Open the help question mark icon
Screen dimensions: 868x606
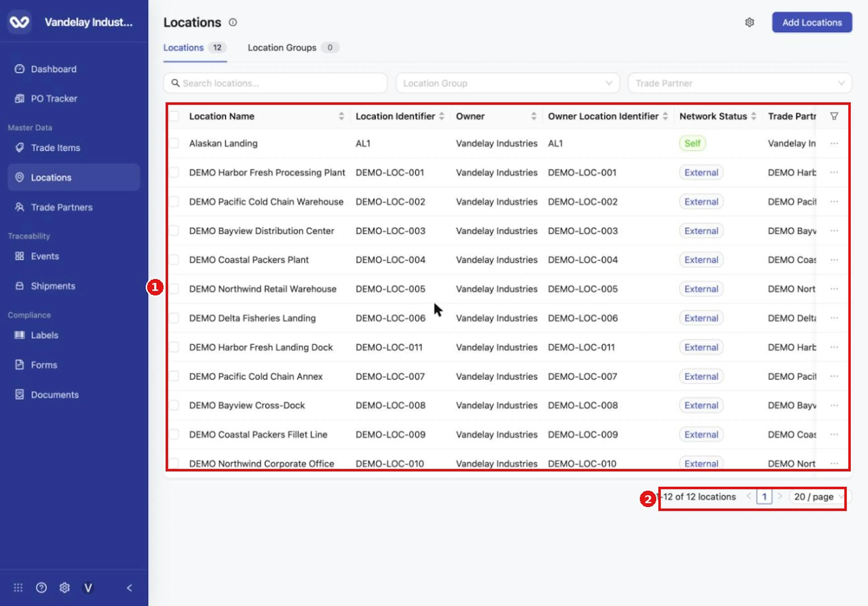(x=41, y=587)
